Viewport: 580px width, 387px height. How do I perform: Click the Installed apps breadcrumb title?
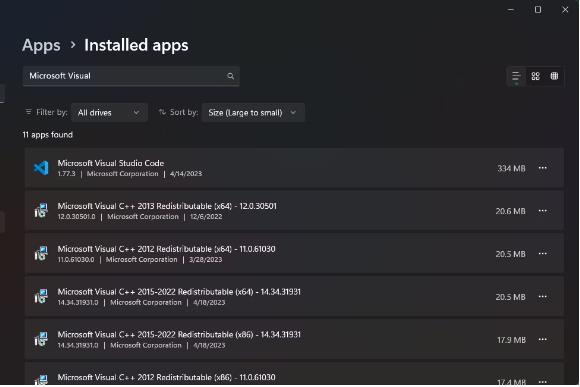(x=136, y=46)
